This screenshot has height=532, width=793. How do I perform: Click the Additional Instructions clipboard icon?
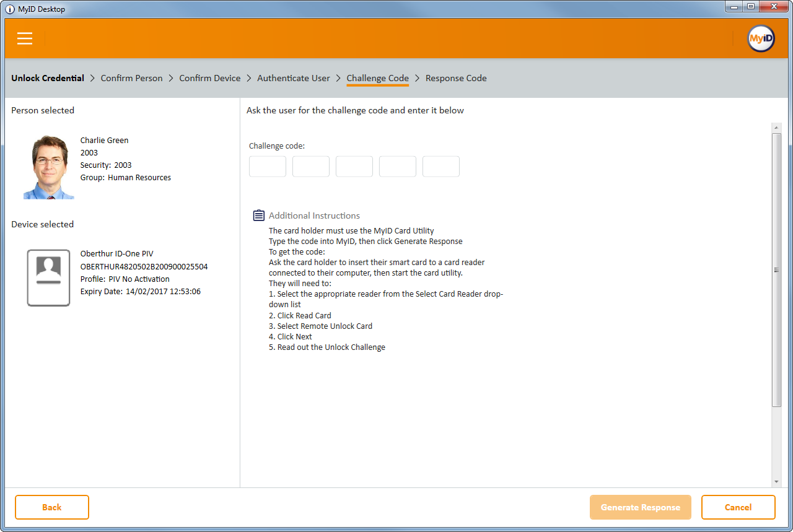click(259, 216)
